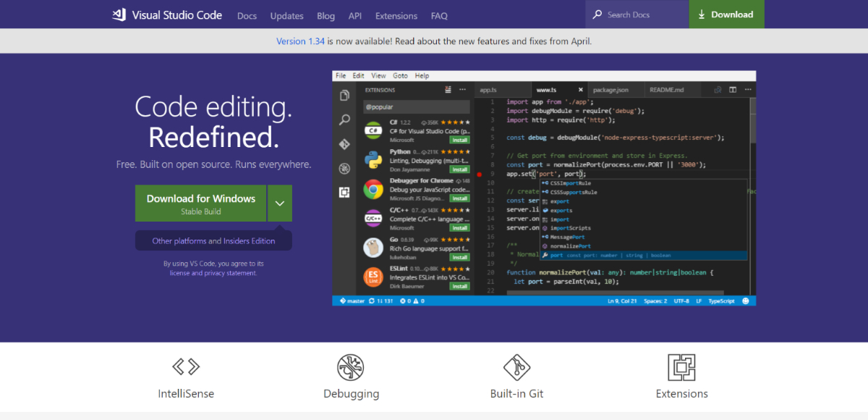
Task: Follow the license link
Action: click(x=179, y=273)
